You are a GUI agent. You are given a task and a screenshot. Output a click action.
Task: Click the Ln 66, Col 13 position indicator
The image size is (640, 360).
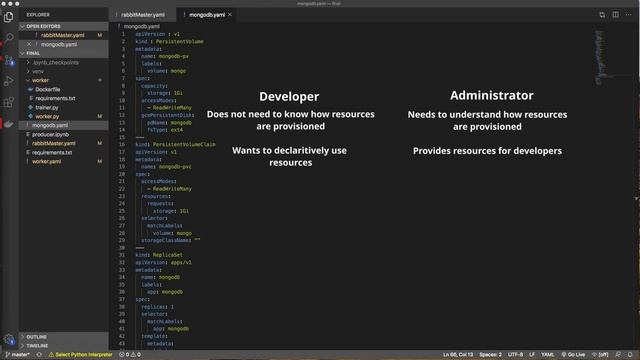tap(458, 355)
